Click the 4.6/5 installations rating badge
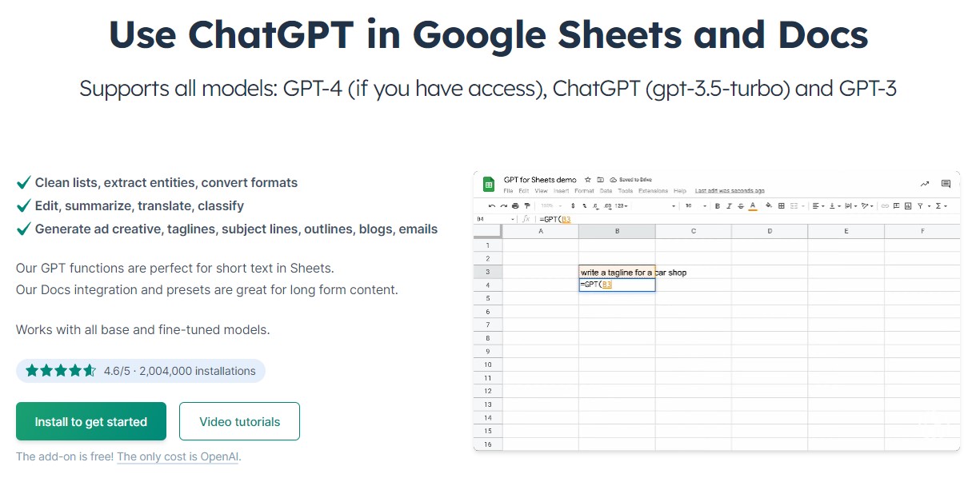The width and height of the screenshot is (980, 478). (x=141, y=371)
